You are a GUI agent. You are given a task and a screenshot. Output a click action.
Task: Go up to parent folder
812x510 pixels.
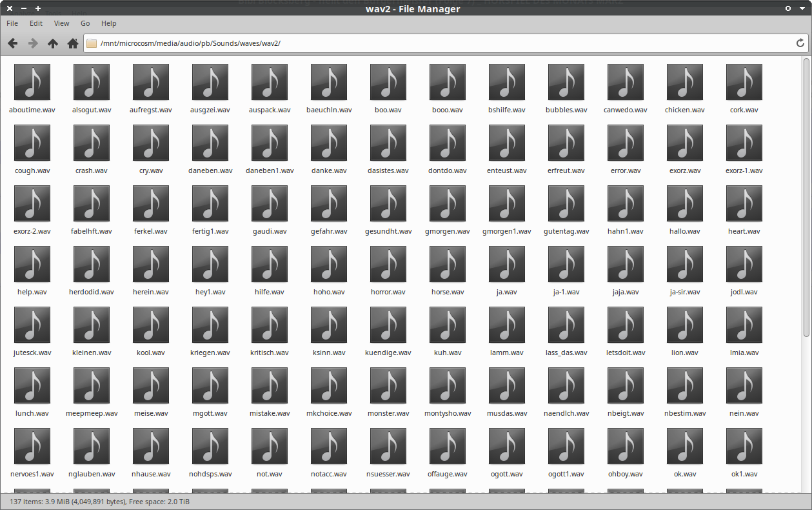coord(53,43)
